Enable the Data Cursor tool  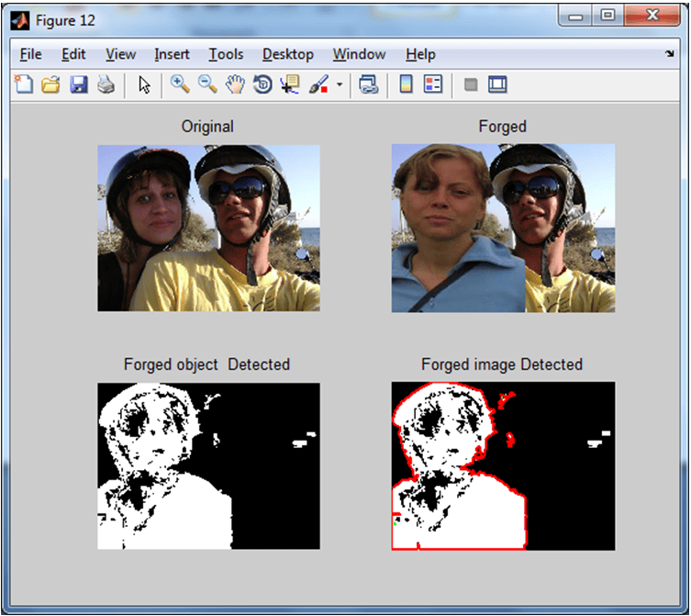[290, 84]
